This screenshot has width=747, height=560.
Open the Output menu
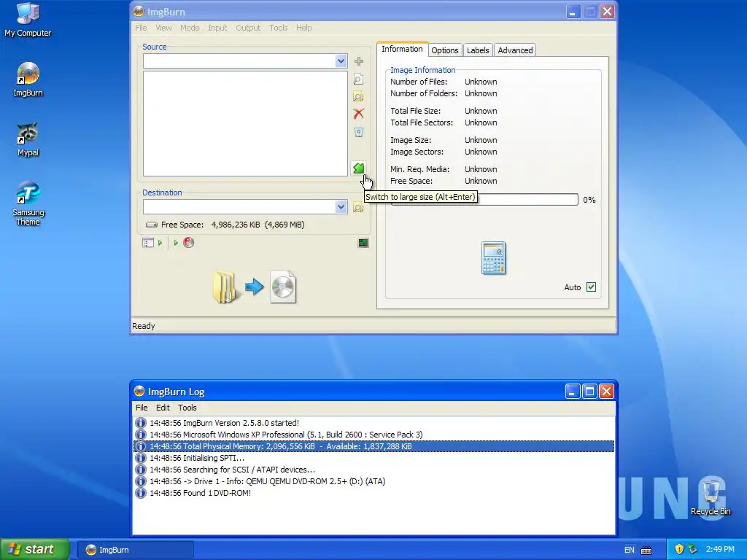click(x=248, y=28)
